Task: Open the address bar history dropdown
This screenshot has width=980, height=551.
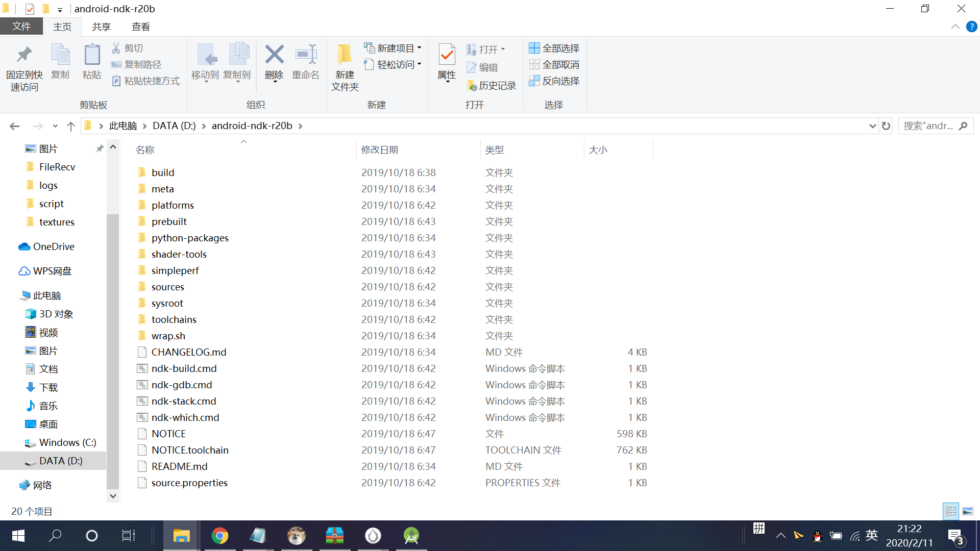Action: [x=872, y=126]
